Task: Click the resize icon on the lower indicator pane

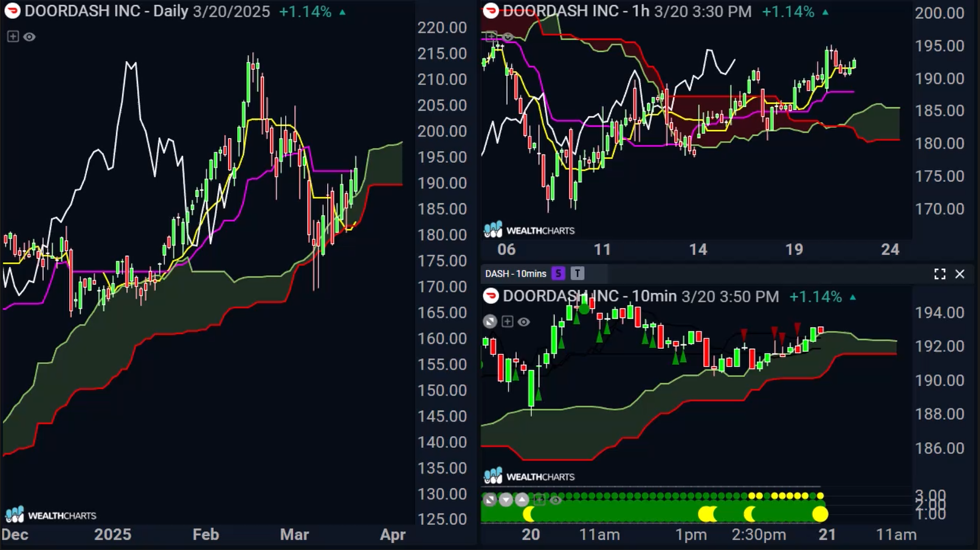Action: pyautogui.click(x=490, y=500)
